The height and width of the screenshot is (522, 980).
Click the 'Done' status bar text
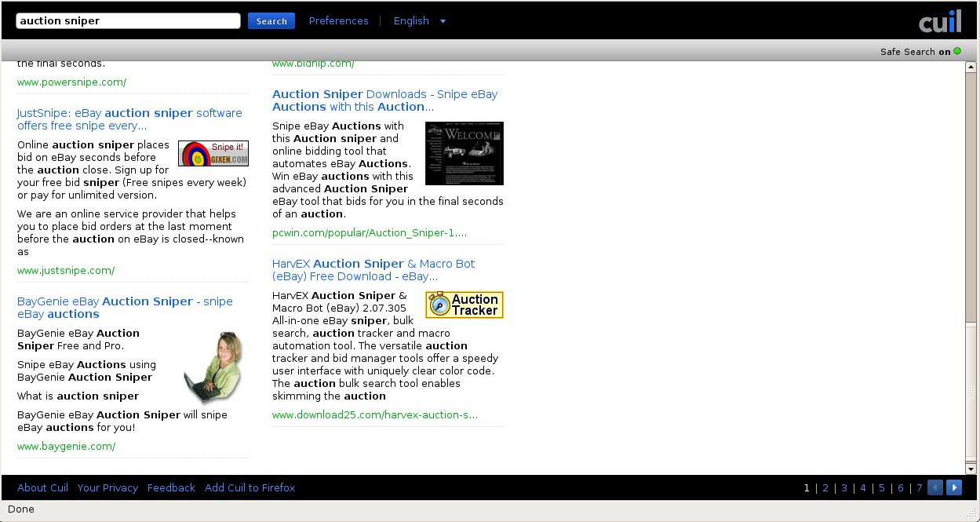[21, 509]
